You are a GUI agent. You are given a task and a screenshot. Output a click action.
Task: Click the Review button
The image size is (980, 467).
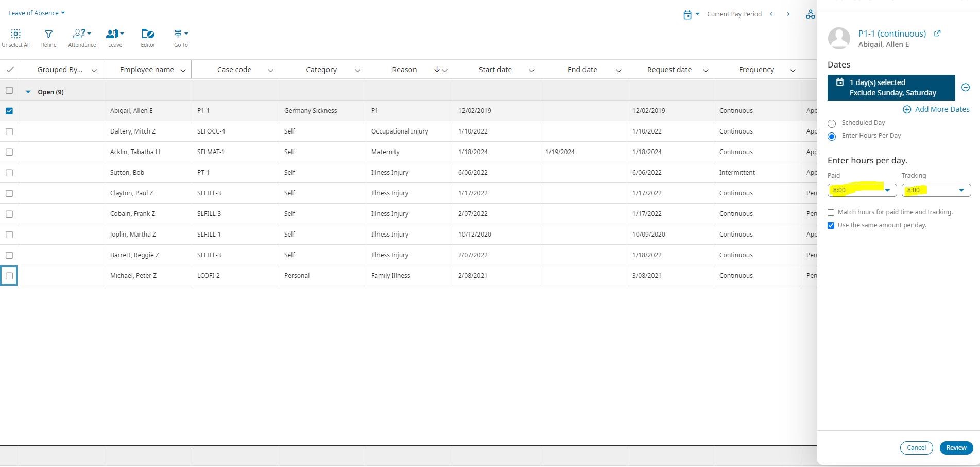[x=956, y=448]
